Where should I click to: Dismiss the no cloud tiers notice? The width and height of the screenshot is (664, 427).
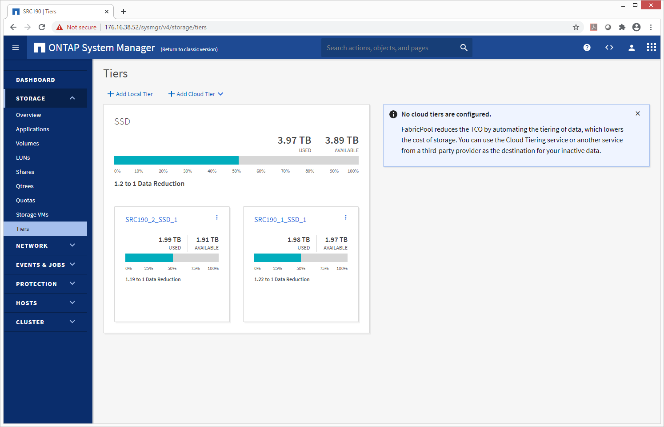[x=638, y=114]
